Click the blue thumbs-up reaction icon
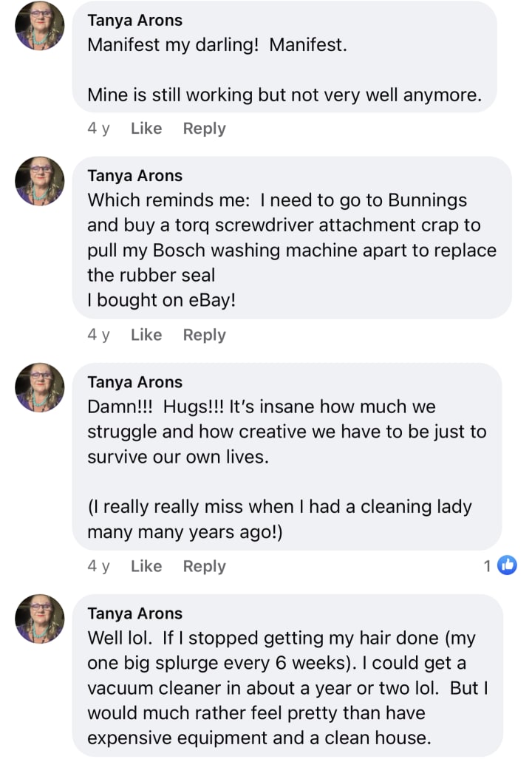Viewport: 532px width, 759px height. pos(507,566)
